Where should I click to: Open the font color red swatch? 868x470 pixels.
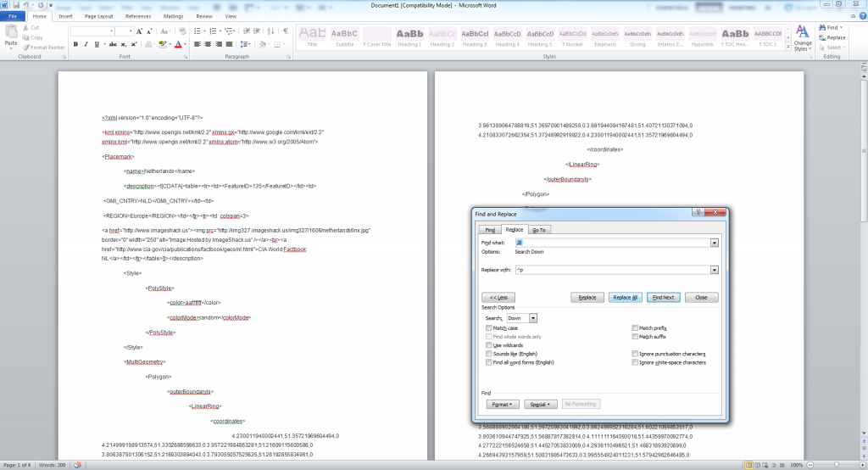tap(178, 44)
